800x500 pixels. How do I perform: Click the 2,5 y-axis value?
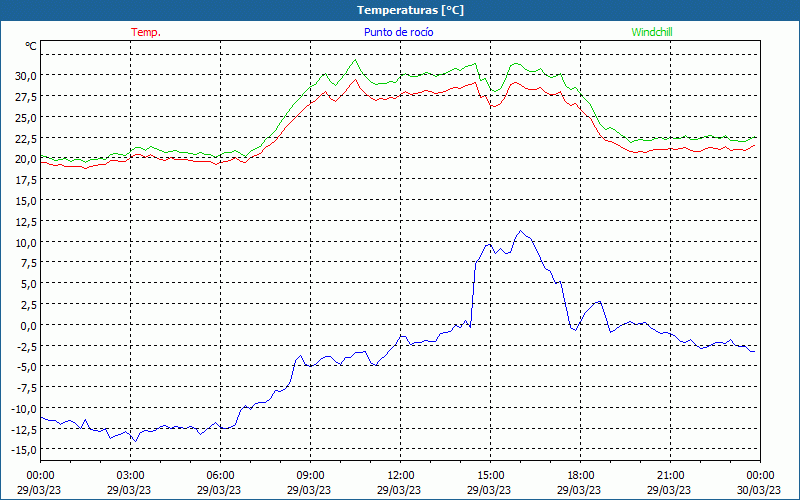[x=28, y=305]
